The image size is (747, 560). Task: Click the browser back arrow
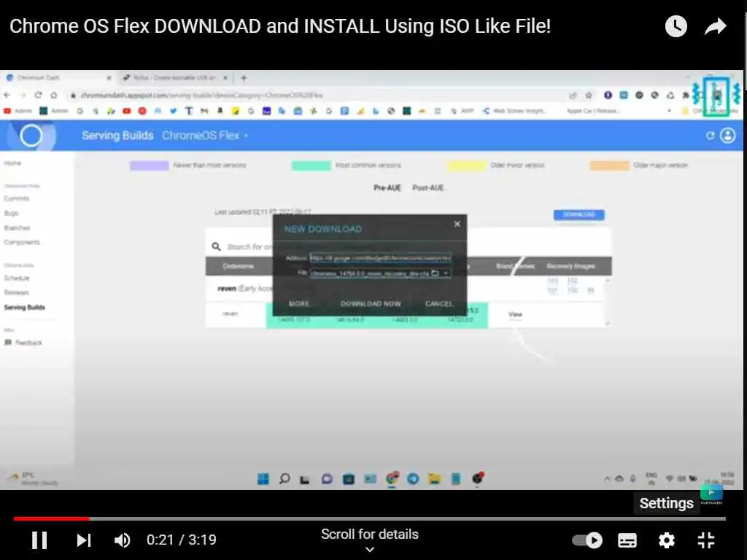(7, 96)
